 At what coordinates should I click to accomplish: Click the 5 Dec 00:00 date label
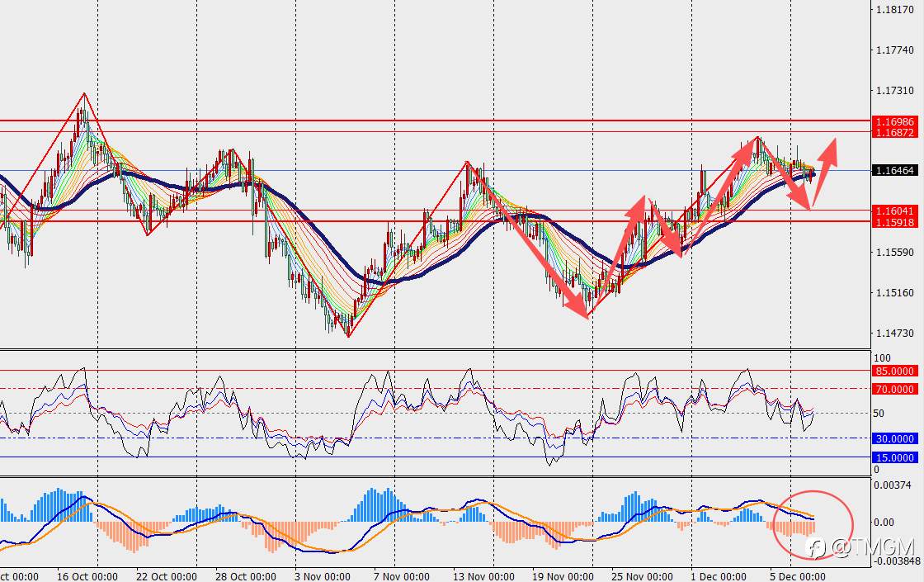point(798,576)
